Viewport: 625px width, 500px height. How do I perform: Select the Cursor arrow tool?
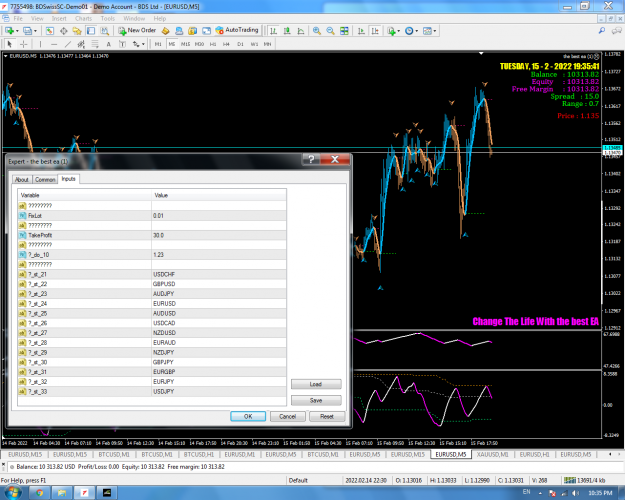10,44
